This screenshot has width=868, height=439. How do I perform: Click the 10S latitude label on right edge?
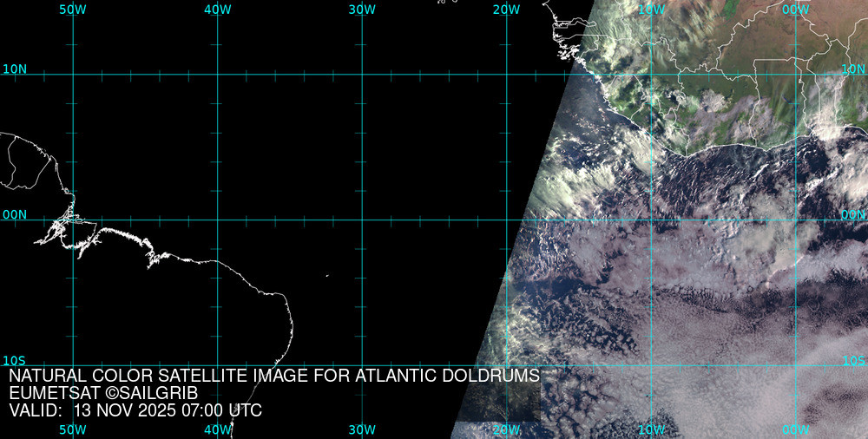[854, 361]
